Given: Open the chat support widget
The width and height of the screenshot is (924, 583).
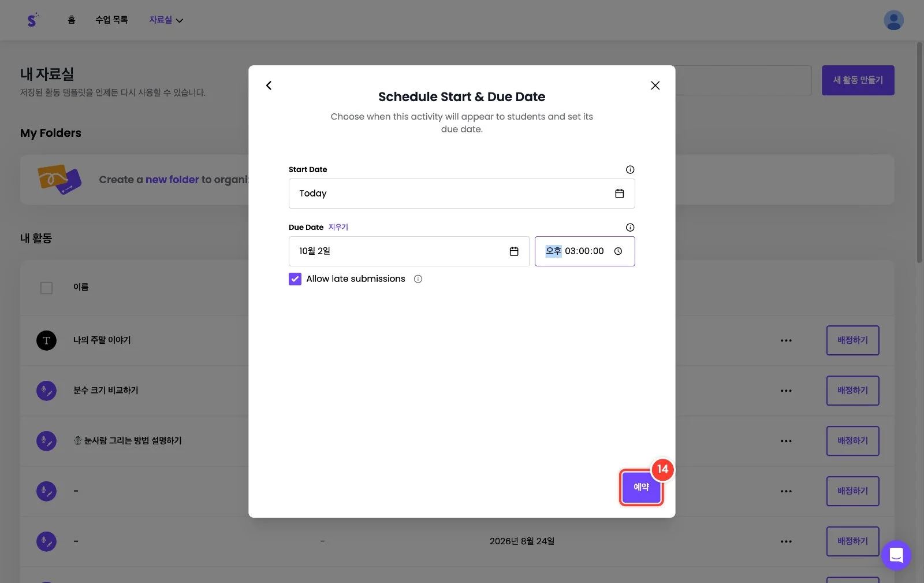Looking at the screenshot, I should tap(896, 555).
